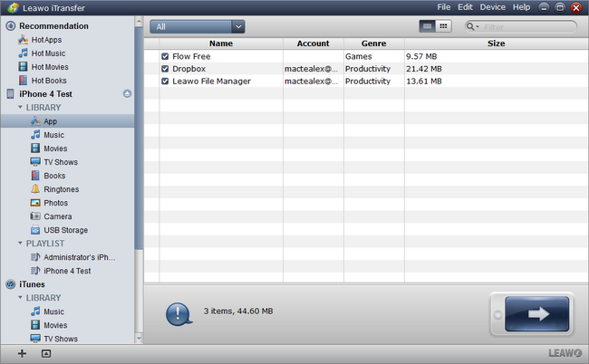Click the sidebar vertical scrollbar thumb
The width and height of the screenshot is (589, 364).
click(139, 138)
